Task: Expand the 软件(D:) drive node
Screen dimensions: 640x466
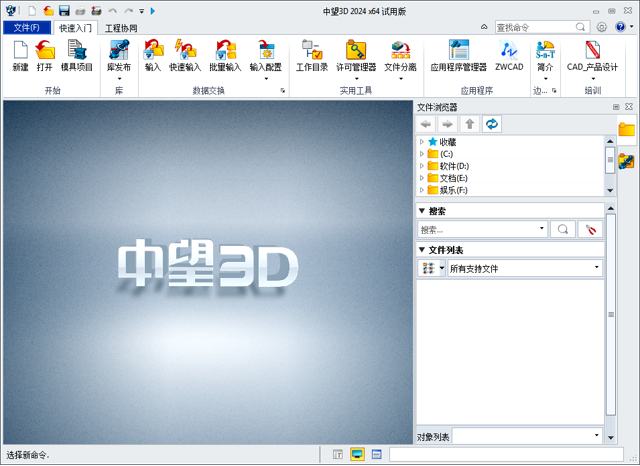Action: (422, 166)
